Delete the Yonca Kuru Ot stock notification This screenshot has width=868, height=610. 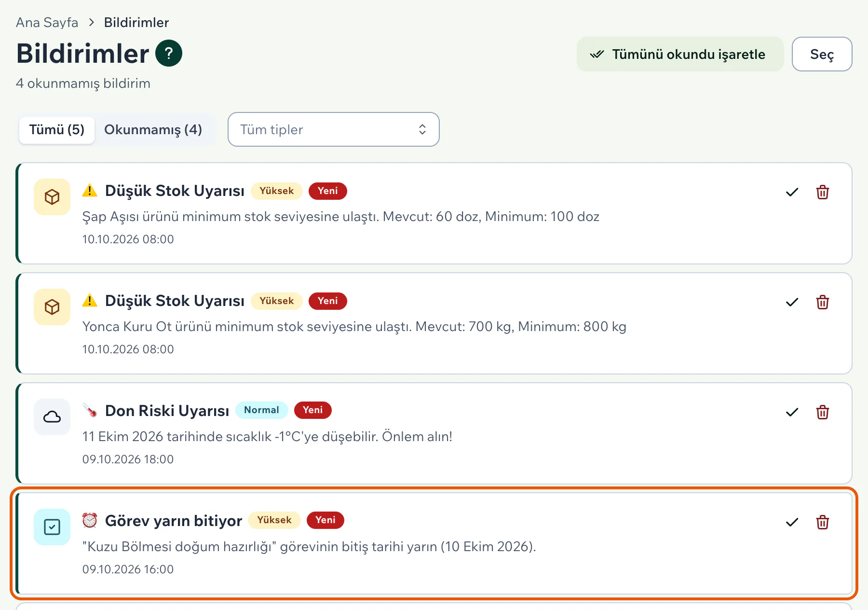(823, 302)
